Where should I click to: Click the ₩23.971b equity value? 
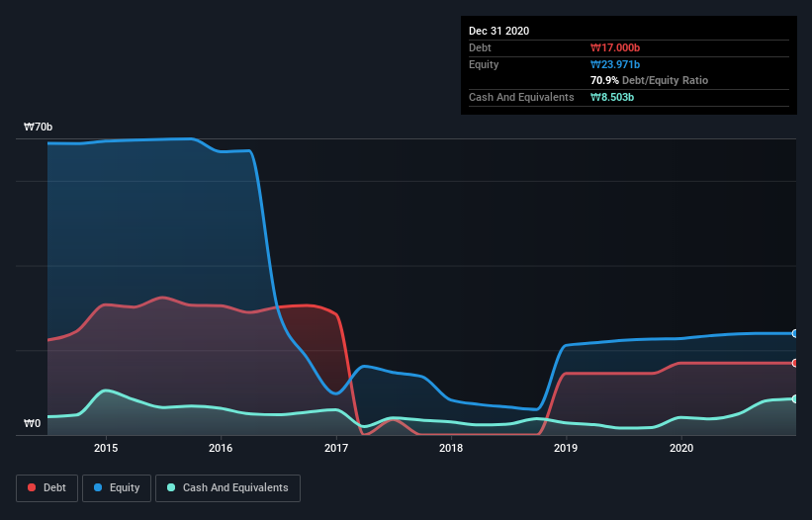point(615,64)
